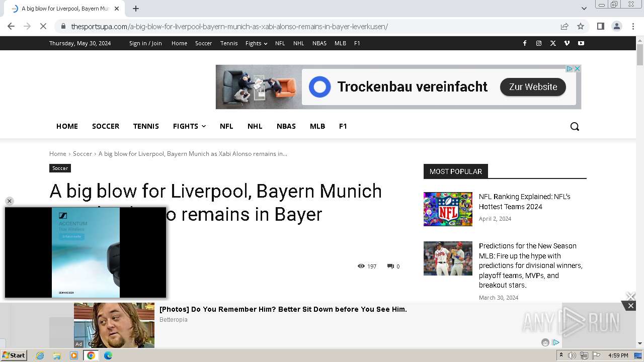Close the bottom banner ad
Screen dimensions: 644x362
630,306
